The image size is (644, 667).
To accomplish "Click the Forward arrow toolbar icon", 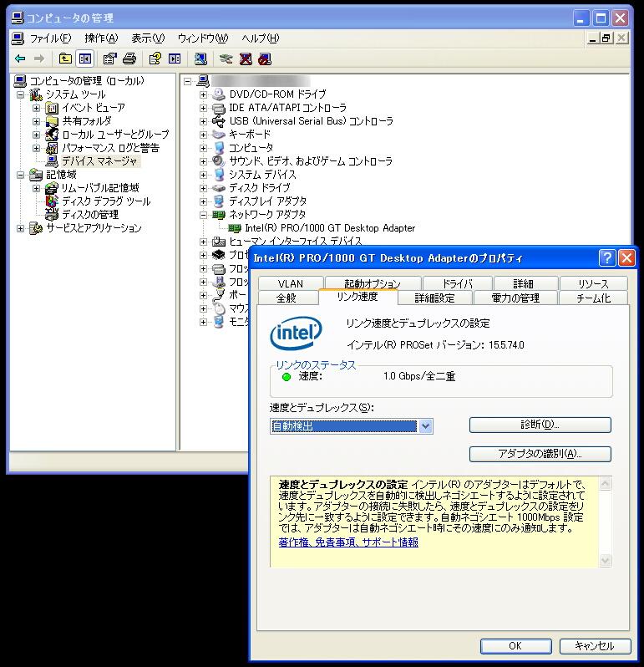I will (x=39, y=59).
